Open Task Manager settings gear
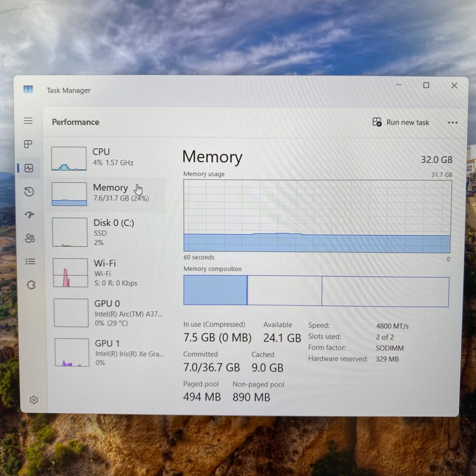Viewport: 476px width, 476px height. (34, 400)
